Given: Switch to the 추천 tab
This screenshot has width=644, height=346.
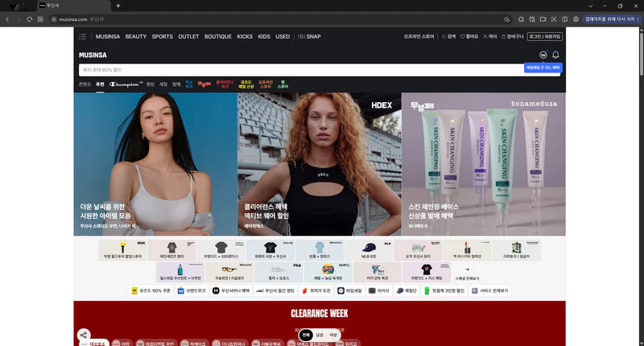Looking at the screenshot, I should point(100,84).
